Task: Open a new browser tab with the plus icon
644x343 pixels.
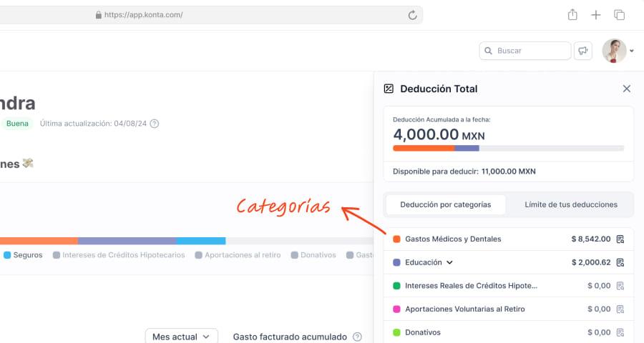Action: 595,15
